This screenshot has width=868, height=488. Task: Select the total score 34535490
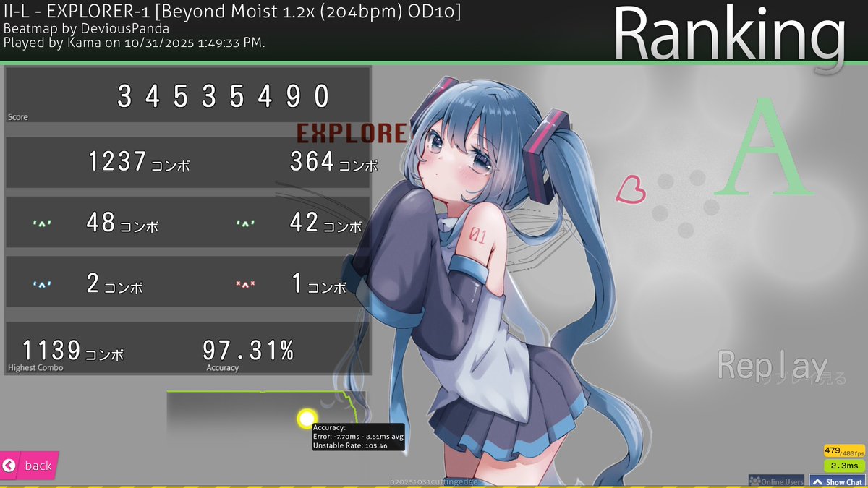tap(224, 96)
